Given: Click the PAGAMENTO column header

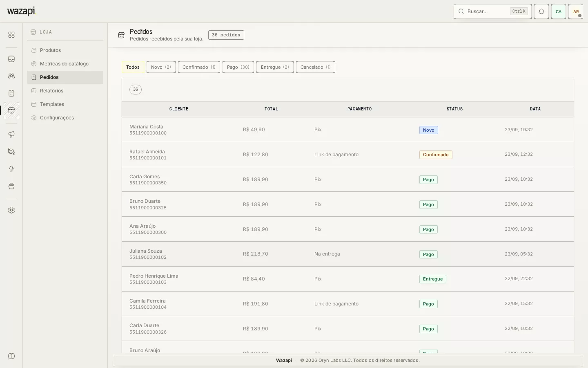Looking at the screenshot, I should click(x=359, y=109).
